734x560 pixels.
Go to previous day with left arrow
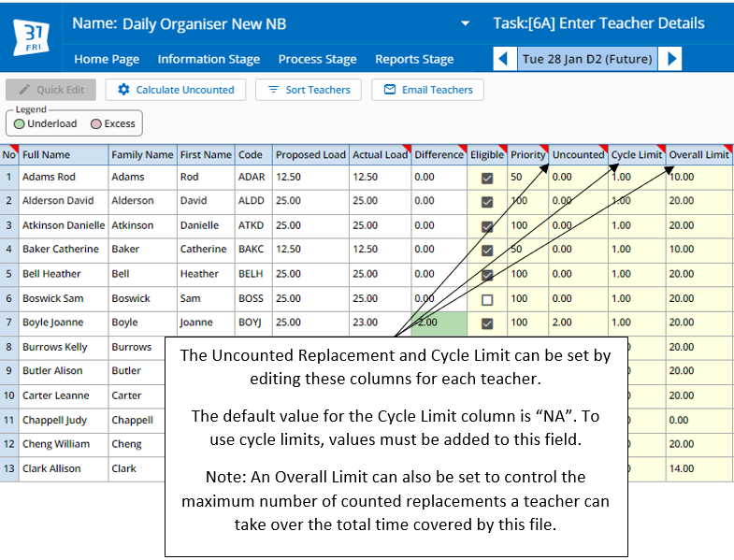pyautogui.click(x=504, y=59)
